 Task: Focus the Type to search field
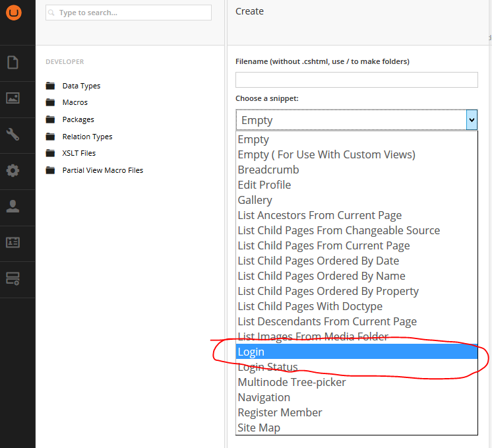[x=129, y=13]
